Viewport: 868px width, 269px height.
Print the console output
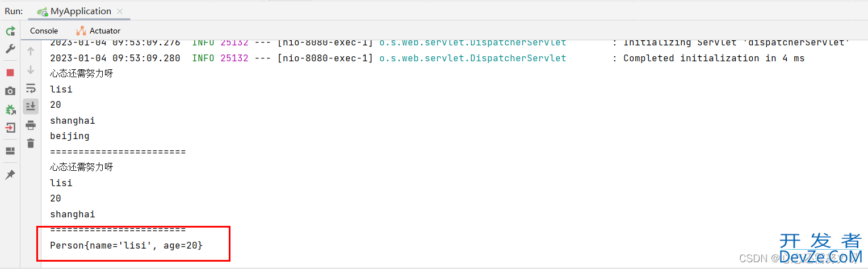point(31,125)
